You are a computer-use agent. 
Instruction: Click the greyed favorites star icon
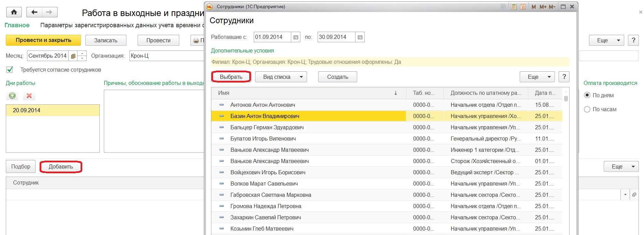(x=503, y=7)
